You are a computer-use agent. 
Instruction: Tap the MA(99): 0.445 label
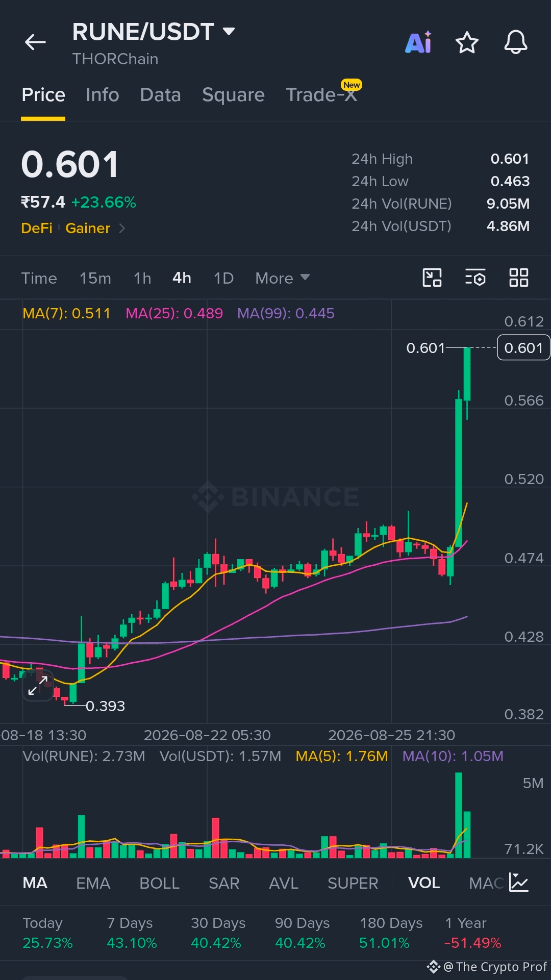click(286, 313)
